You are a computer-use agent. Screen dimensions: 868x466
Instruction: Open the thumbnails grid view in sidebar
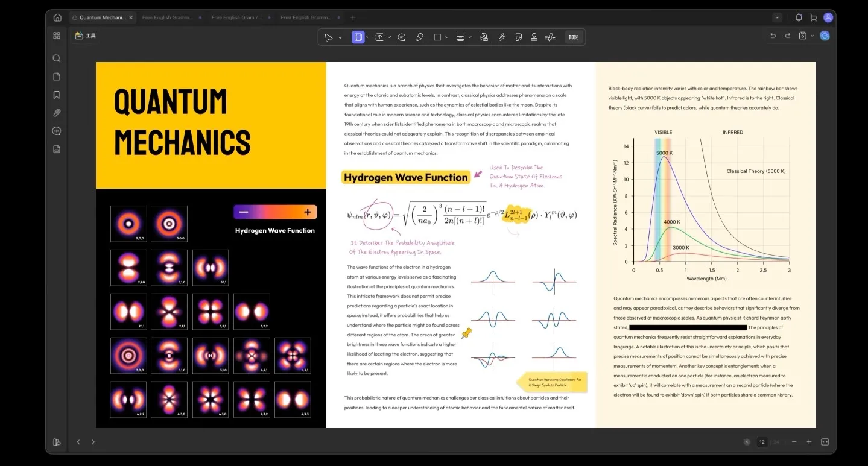57,36
